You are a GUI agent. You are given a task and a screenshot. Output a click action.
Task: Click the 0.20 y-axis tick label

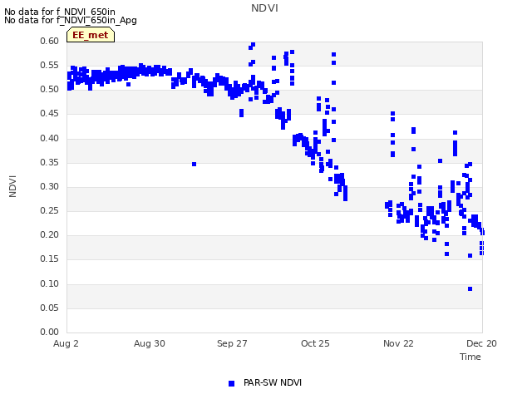click(50, 234)
